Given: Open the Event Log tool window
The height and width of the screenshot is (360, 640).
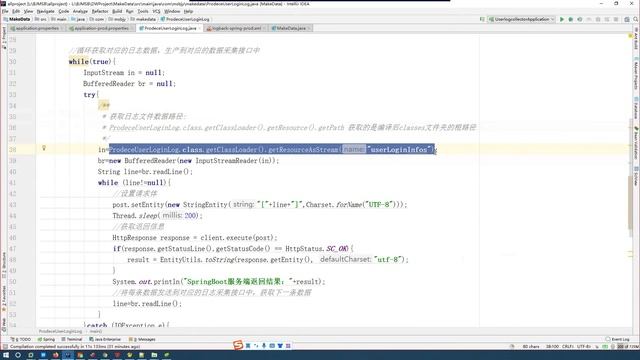Looking at the screenshot, I should (x=617, y=339).
